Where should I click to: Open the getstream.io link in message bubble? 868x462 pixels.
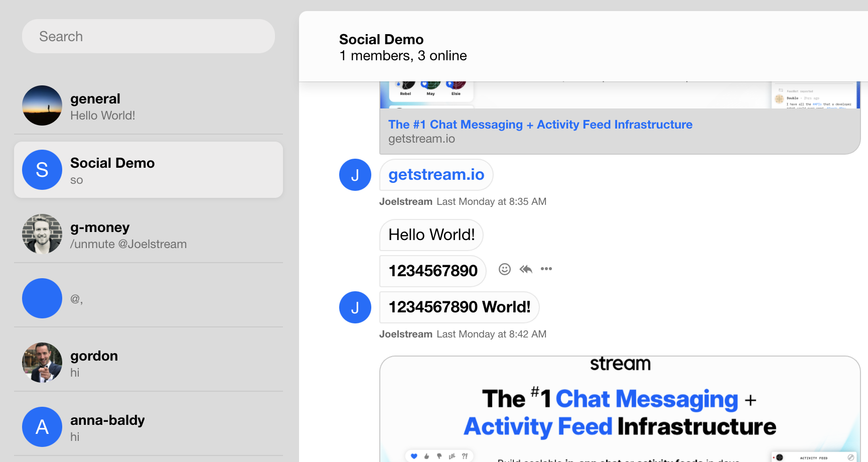[436, 175]
